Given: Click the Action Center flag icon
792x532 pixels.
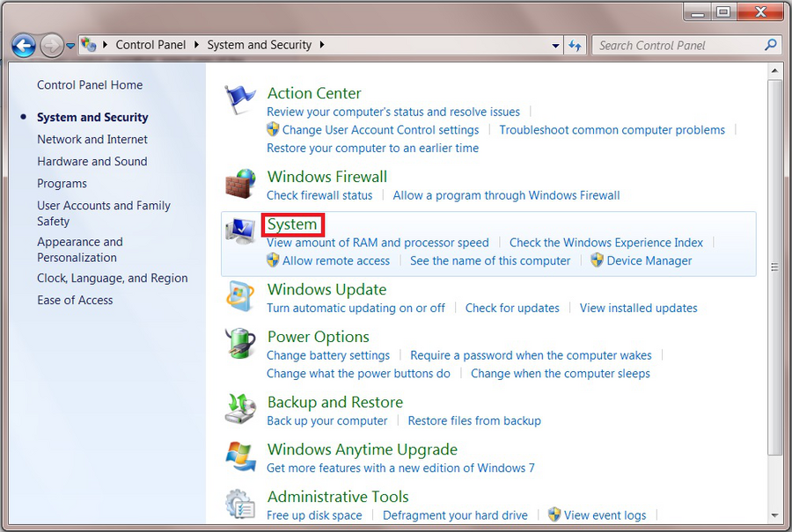Looking at the screenshot, I should 239,100.
